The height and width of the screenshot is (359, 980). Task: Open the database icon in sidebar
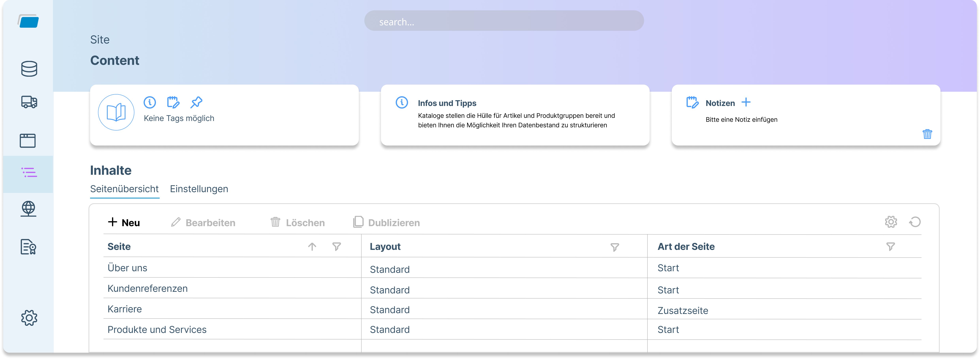tap(29, 69)
